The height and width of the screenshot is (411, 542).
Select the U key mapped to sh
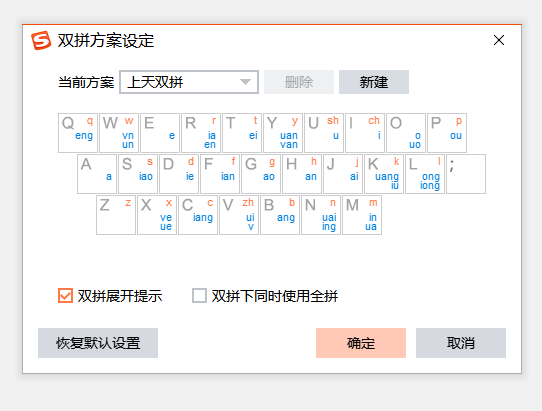[324, 133]
